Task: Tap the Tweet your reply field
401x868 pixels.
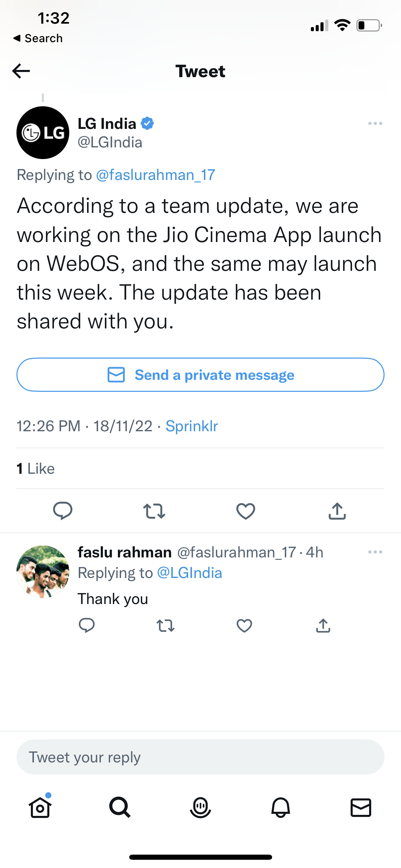Action: pos(200,757)
